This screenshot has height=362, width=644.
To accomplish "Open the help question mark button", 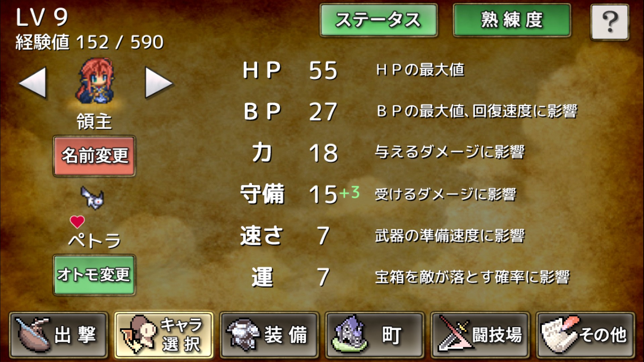I will click(609, 22).
